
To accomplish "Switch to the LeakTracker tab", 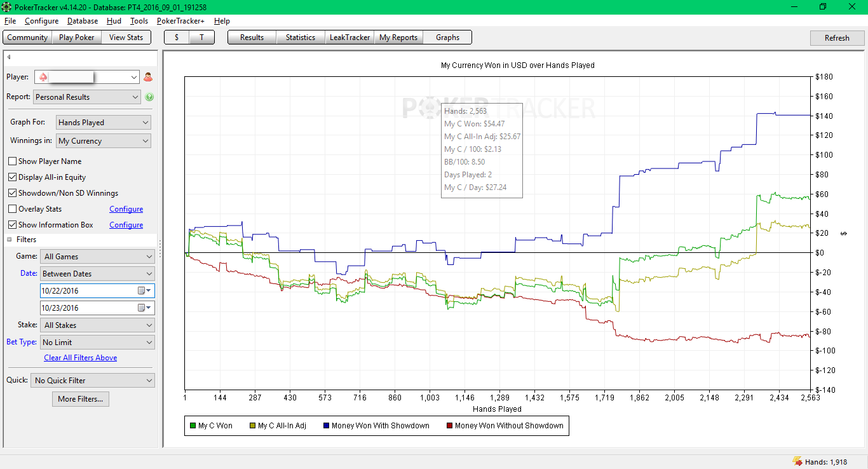I will 349,37.
